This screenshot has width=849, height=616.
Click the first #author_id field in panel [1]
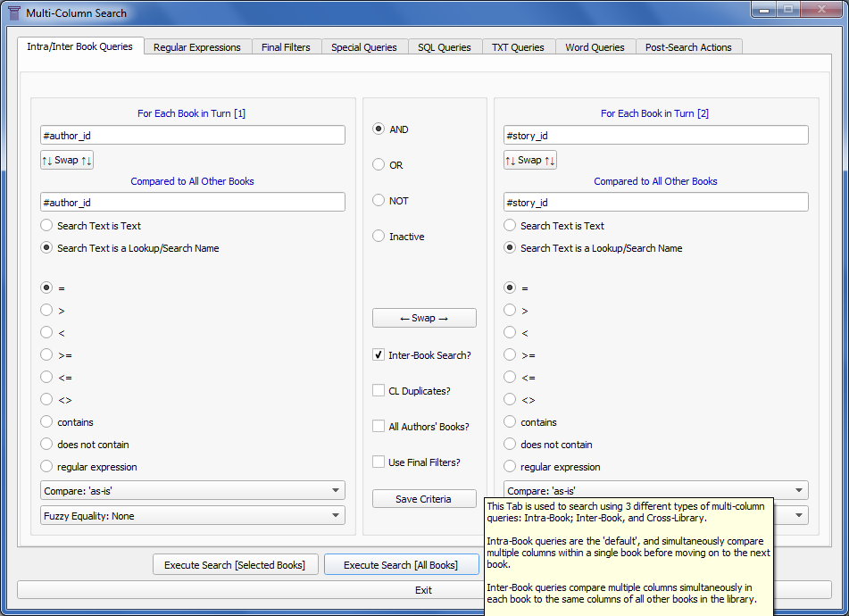pyautogui.click(x=193, y=136)
